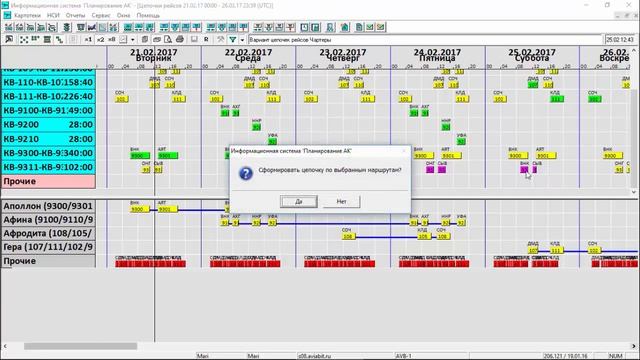The width and height of the screenshot is (640, 360).
Task: Select the КВ-9100-КВ-91 49:00 row
Action: (x=48, y=111)
